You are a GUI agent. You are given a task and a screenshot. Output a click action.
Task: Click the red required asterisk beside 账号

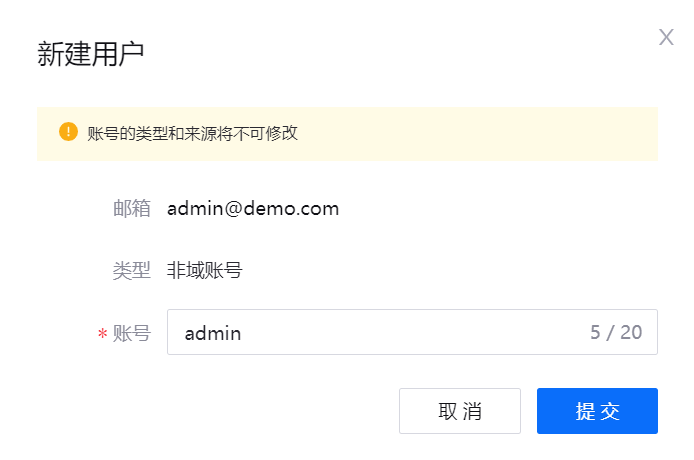103,333
